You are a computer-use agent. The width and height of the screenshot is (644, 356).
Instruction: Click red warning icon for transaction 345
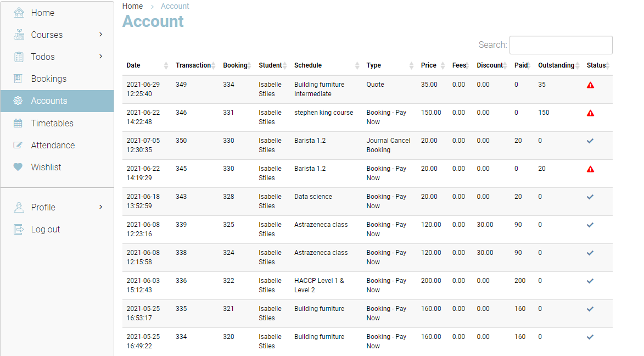coord(590,169)
